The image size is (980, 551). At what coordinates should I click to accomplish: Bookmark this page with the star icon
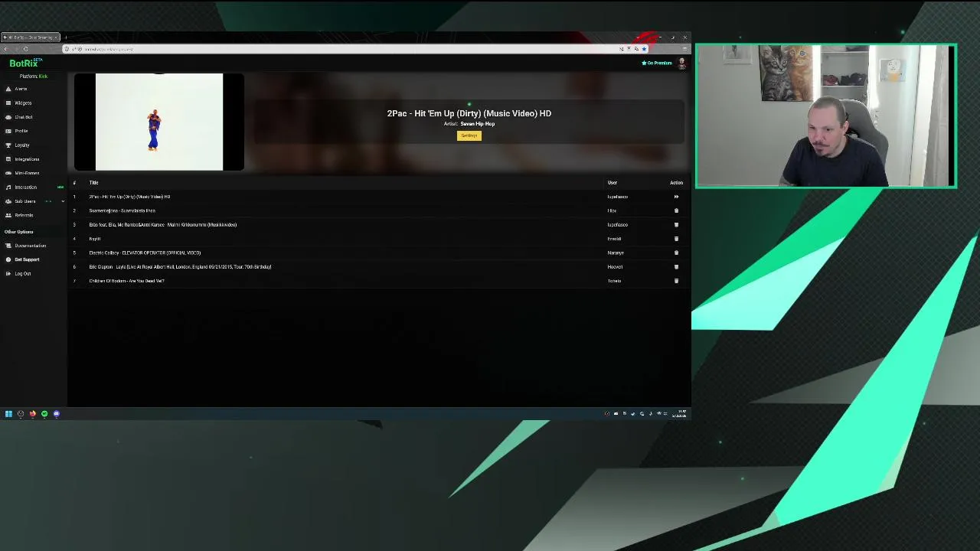[644, 49]
